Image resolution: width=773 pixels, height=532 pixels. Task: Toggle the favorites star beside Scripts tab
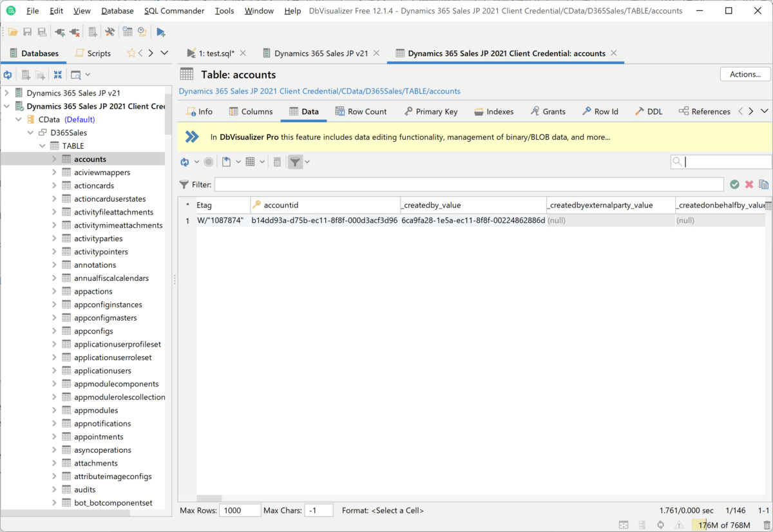[131, 53]
